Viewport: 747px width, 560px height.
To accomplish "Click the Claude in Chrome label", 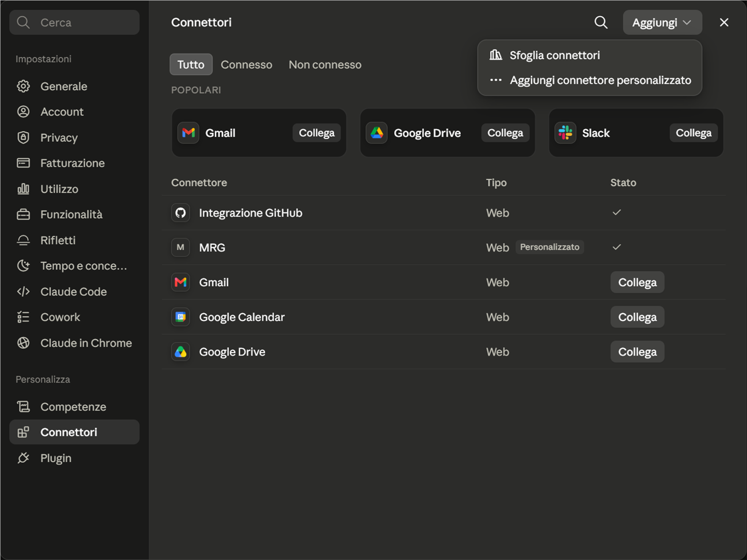I will click(86, 343).
